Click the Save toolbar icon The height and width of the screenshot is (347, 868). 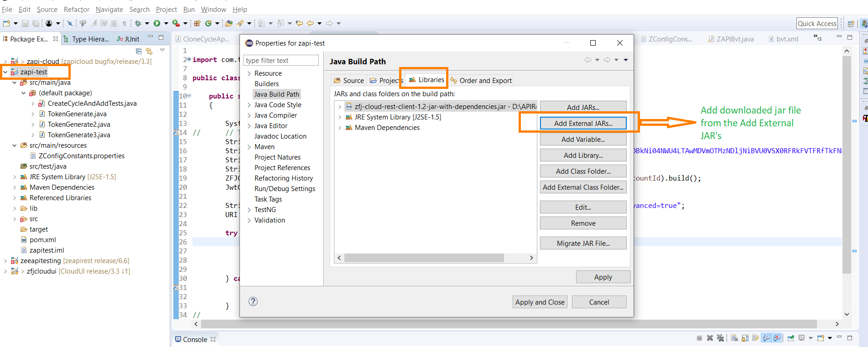[x=25, y=23]
